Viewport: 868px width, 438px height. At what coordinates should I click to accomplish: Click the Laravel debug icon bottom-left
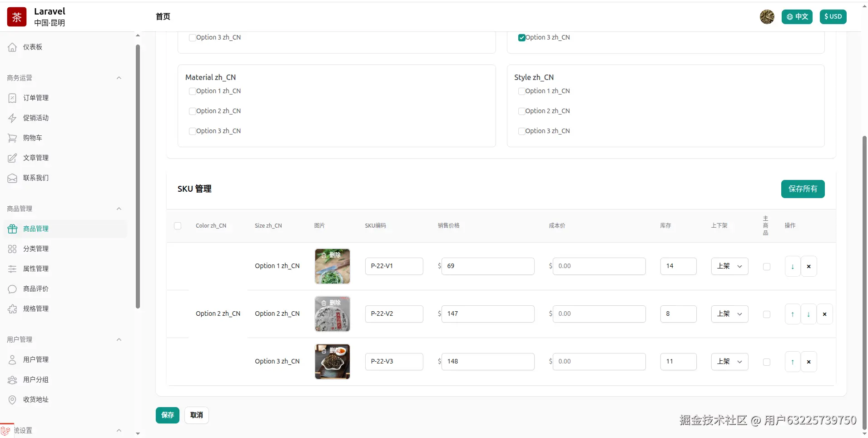click(x=6, y=431)
